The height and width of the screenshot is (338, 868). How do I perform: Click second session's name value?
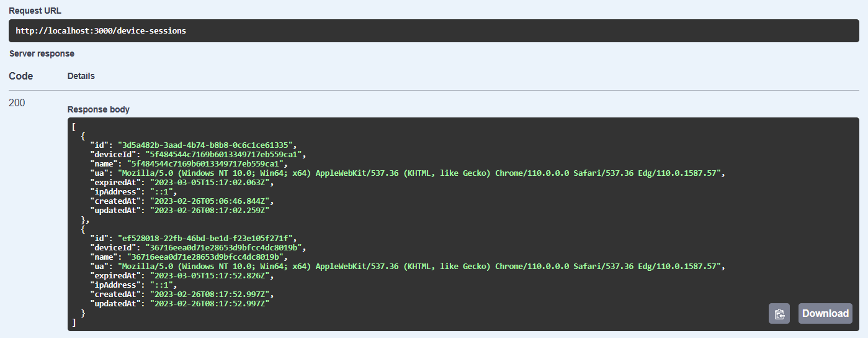pyautogui.click(x=206, y=257)
